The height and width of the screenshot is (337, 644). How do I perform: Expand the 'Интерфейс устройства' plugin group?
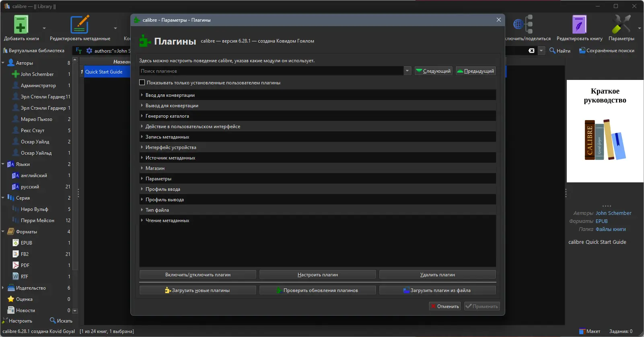(x=142, y=147)
